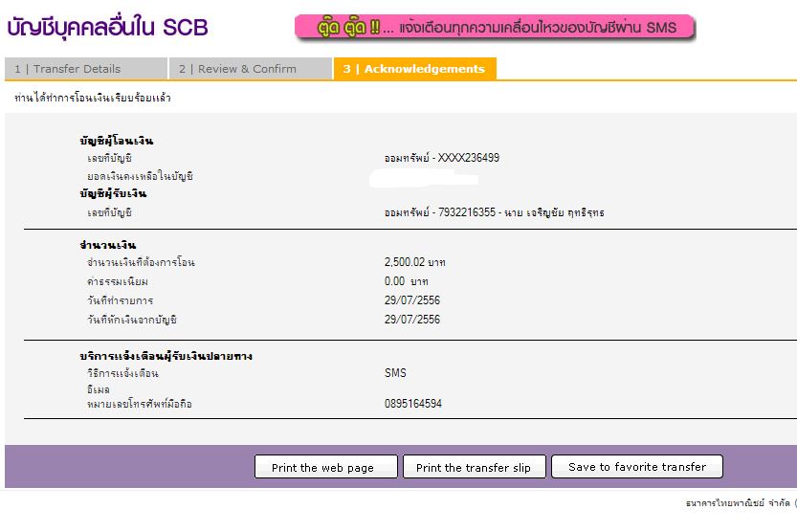Click the transfer completed message under the tabs
This screenshot has width=797, height=532.
click(x=93, y=98)
